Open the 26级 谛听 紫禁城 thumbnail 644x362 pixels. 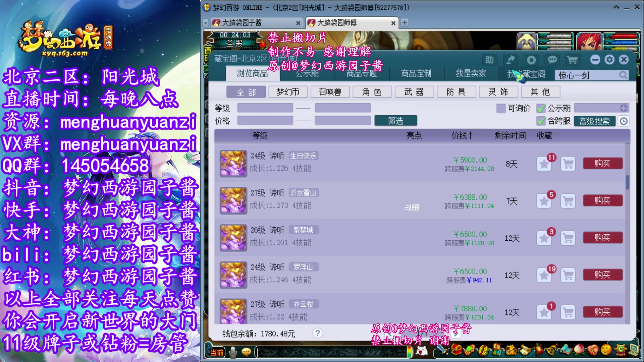point(233,238)
